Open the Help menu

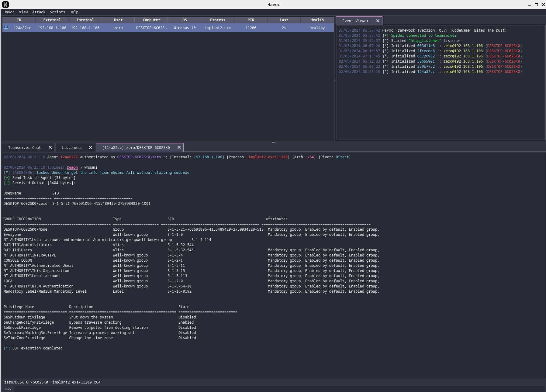click(x=74, y=12)
